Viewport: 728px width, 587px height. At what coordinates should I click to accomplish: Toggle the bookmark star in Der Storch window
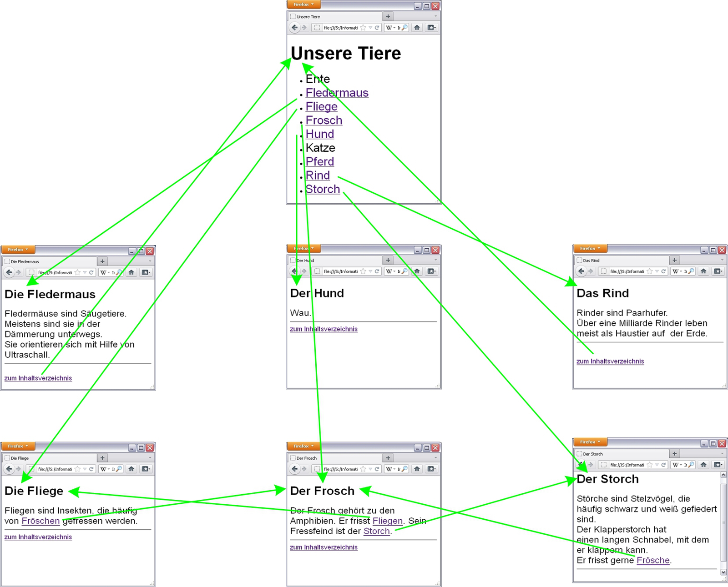[650, 465]
